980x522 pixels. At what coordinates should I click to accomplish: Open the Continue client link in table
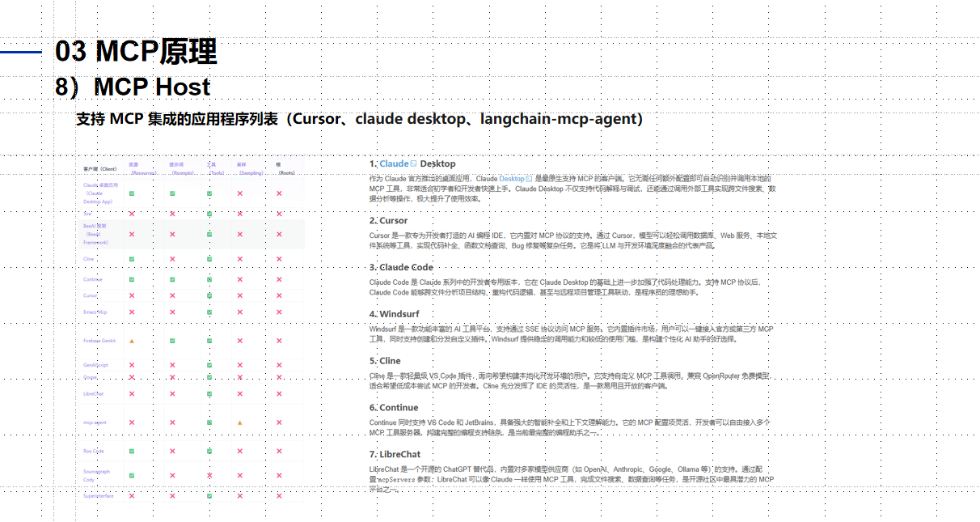(93, 279)
